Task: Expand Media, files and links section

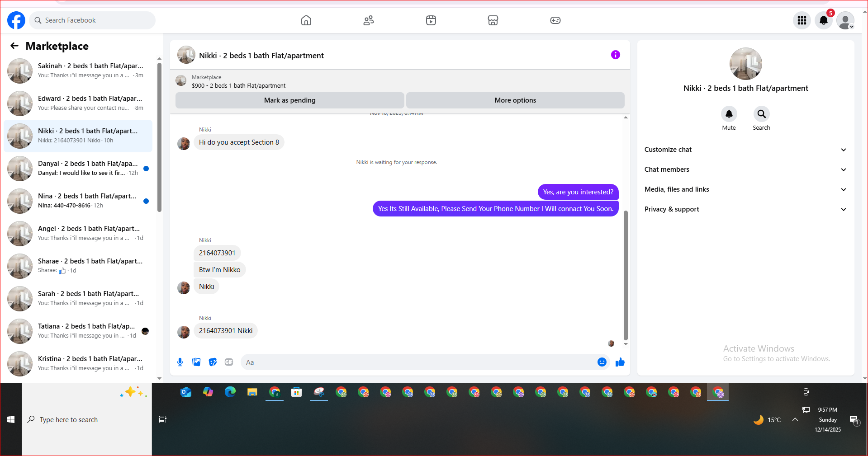Action: (745, 189)
